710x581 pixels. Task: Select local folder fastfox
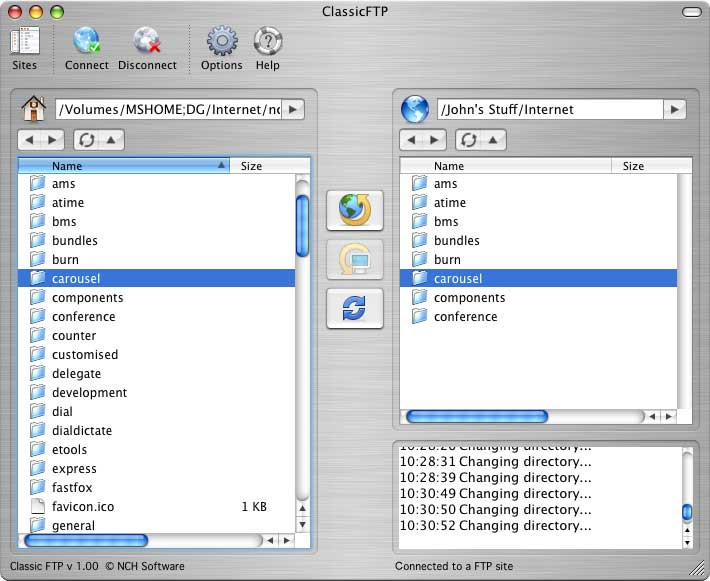tap(157, 488)
